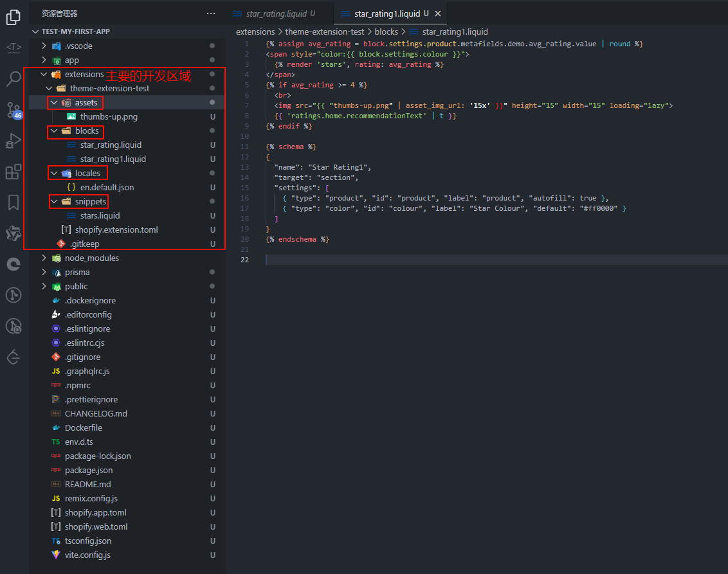Collapse the blocks folder

[55, 131]
